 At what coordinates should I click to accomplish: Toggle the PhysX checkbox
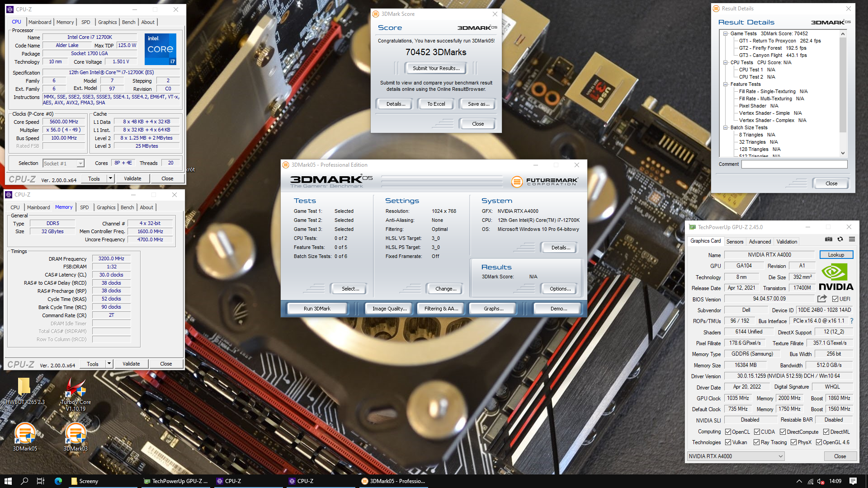point(793,442)
